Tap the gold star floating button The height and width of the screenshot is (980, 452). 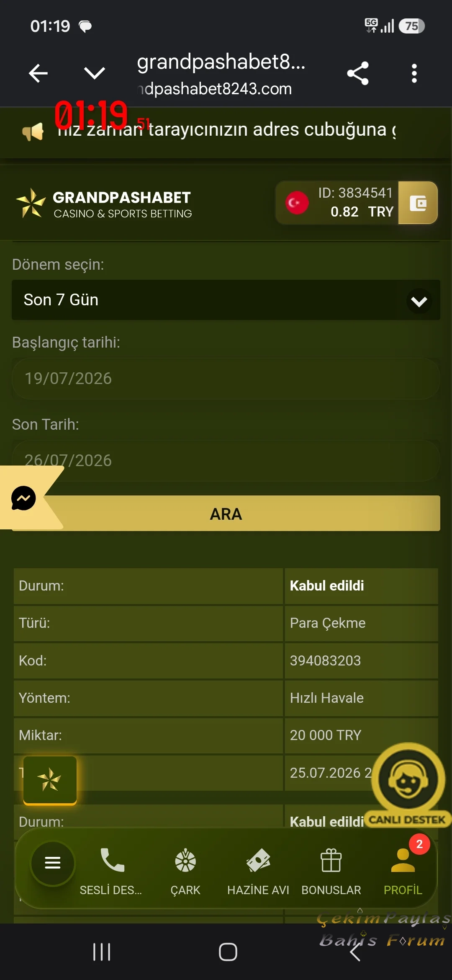[x=50, y=780]
